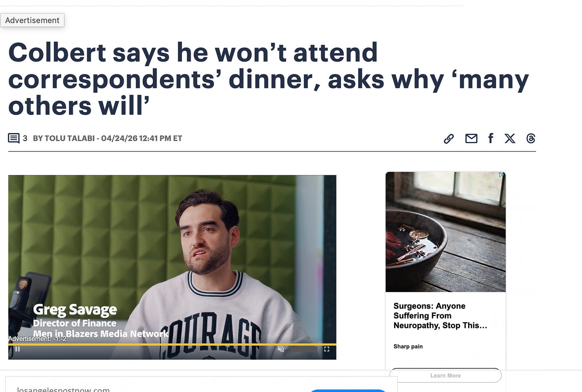582x392 pixels.
Task: Click Learn More on the neuropathy ad
Action: tap(445, 376)
